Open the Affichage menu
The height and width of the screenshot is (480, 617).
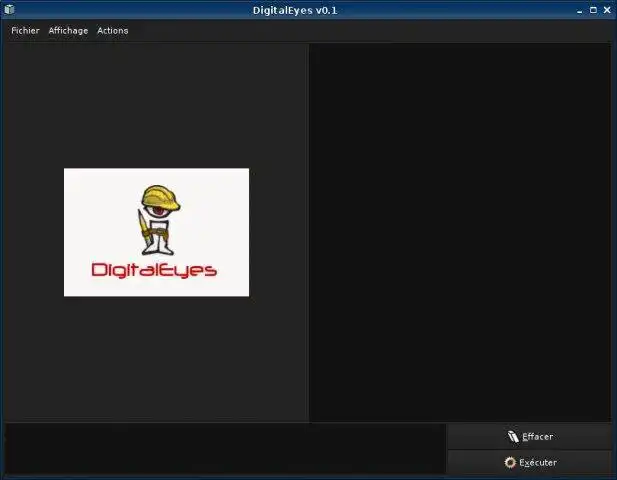tap(68, 31)
